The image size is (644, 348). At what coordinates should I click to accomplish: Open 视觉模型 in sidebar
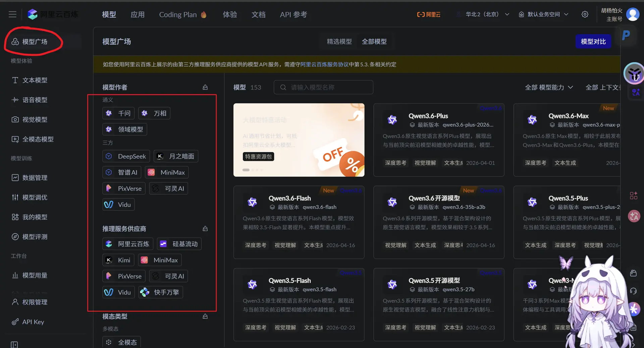tap(34, 119)
